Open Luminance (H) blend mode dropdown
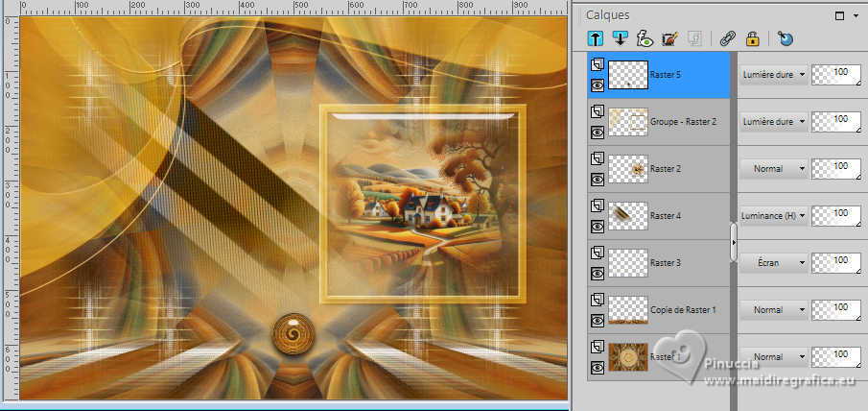This screenshot has height=411, width=868. [x=773, y=216]
